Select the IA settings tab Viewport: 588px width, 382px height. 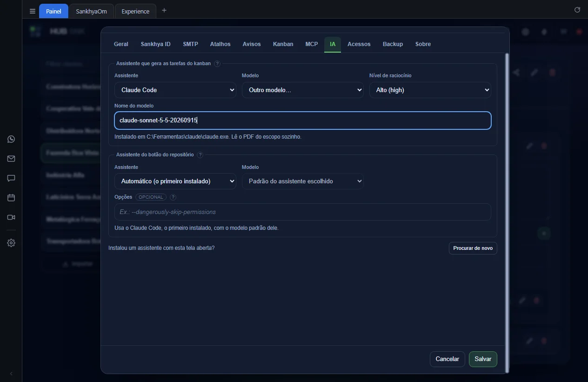point(333,44)
